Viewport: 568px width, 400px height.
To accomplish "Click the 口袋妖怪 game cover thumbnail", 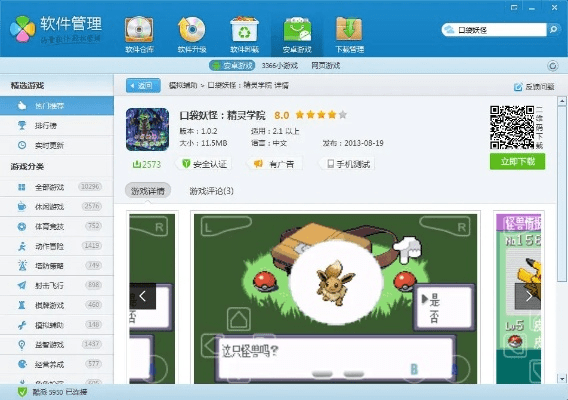I will [147, 129].
